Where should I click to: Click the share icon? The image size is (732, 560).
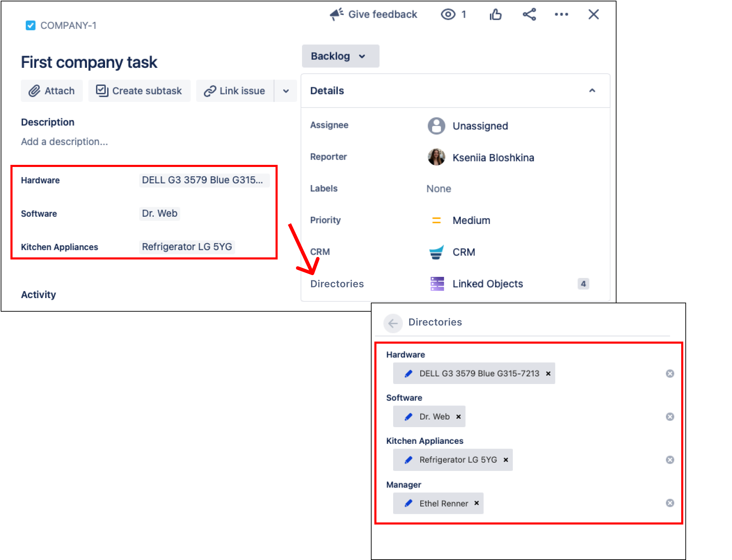(x=529, y=15)
